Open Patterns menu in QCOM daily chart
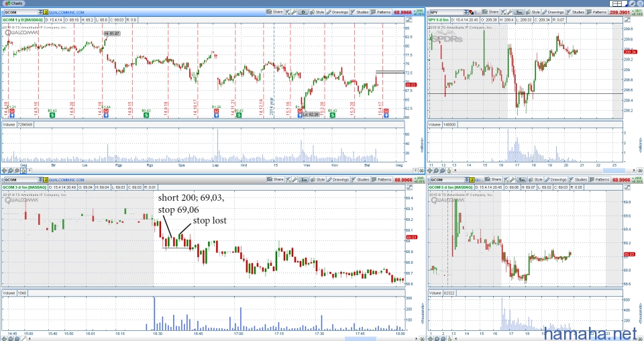This screenshot has width=644, height=341. coord(381,12)
